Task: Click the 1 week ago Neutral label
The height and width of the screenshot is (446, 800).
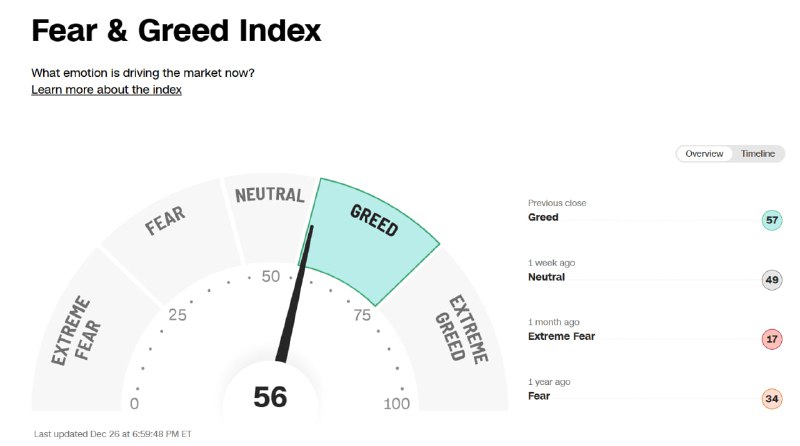Action: [546, 277]
